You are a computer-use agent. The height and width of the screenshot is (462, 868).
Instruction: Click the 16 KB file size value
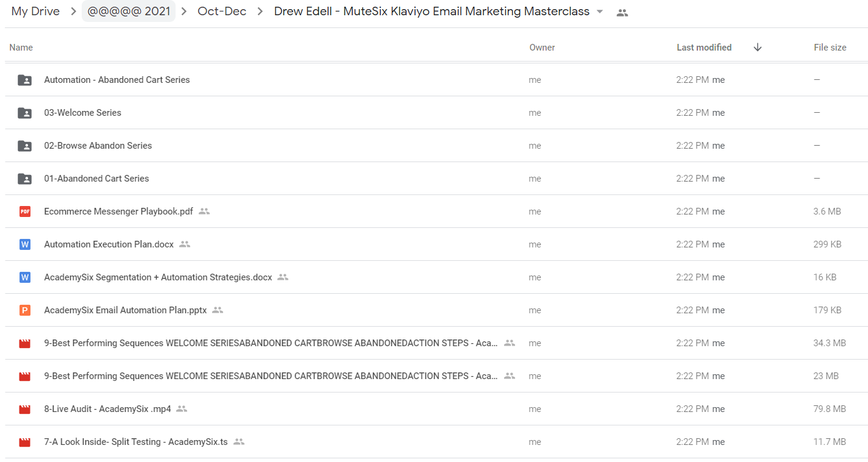pyautogui.click(x=825, y=277)
